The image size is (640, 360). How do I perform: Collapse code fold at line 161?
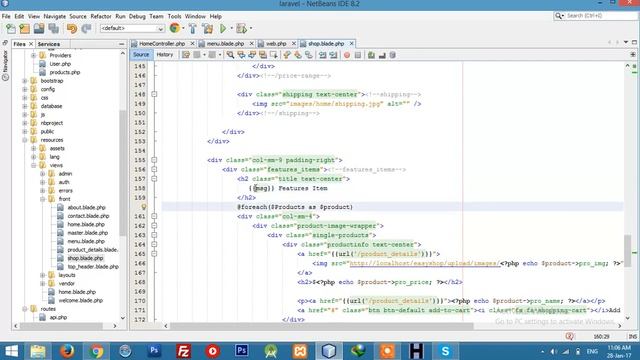coord(154,216)
